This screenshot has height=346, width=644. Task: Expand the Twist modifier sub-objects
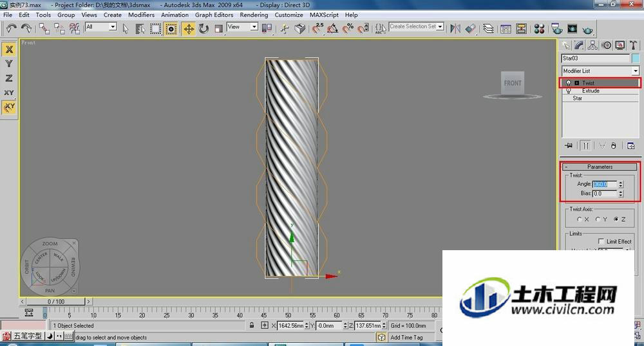576,83
